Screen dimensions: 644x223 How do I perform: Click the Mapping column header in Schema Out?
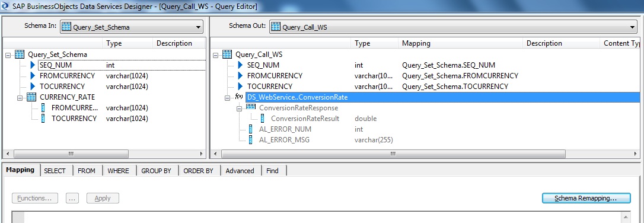(x=460, y=43)
